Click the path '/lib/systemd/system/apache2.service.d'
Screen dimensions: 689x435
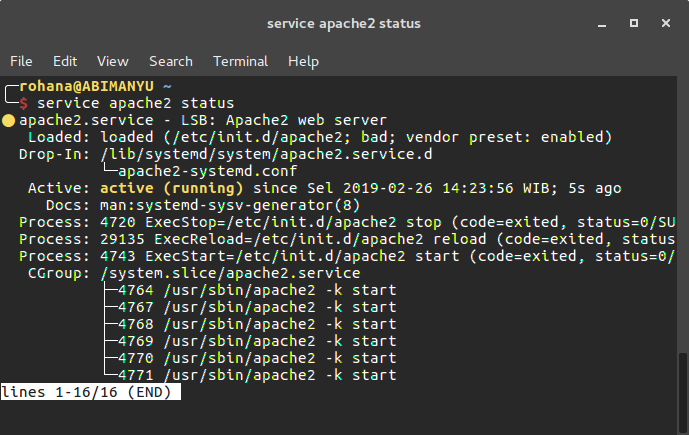[x=266, y=154]
